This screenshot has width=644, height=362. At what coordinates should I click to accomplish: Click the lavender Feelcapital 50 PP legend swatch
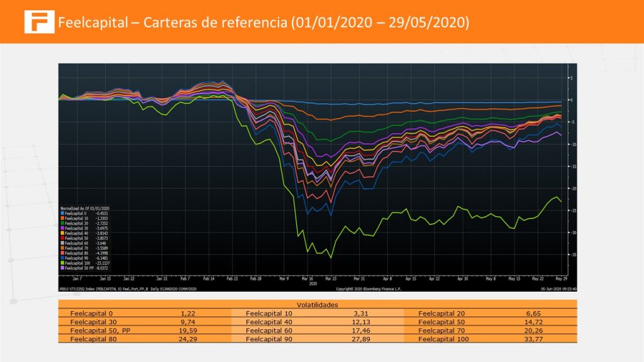[x=62, y=268]
